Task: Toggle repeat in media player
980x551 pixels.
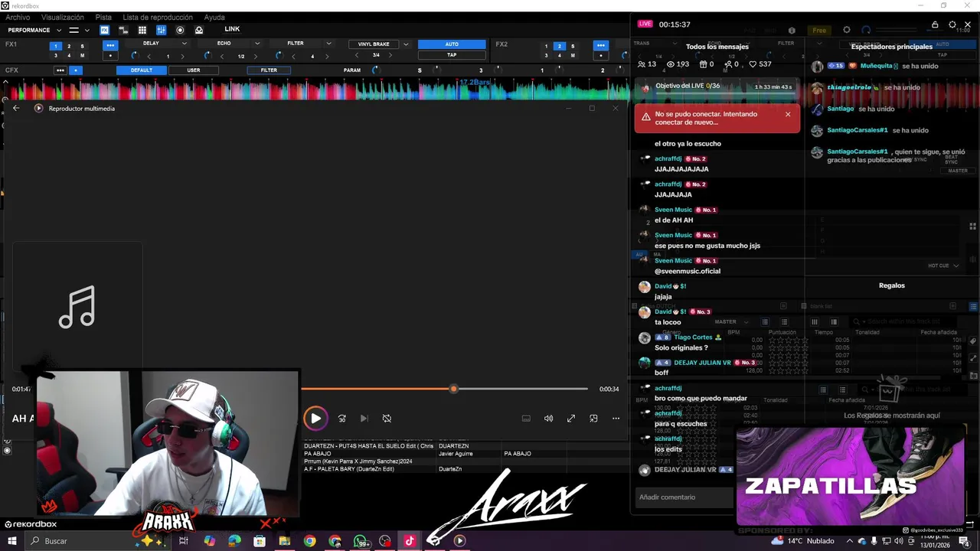Action: point(387,419)
